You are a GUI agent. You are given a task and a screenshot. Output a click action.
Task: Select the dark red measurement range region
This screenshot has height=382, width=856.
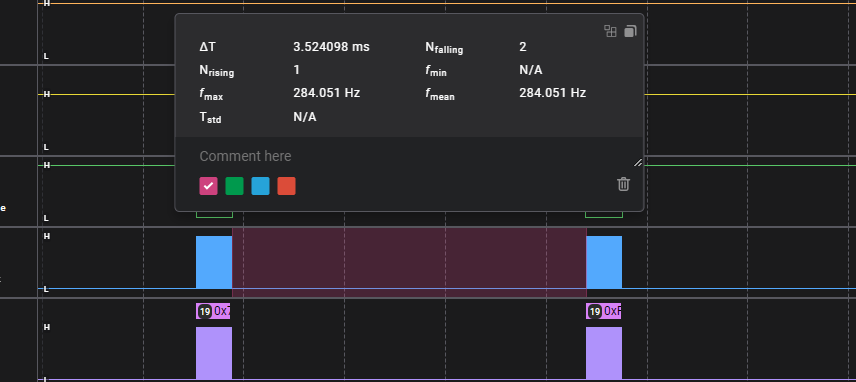click(409, 262)
